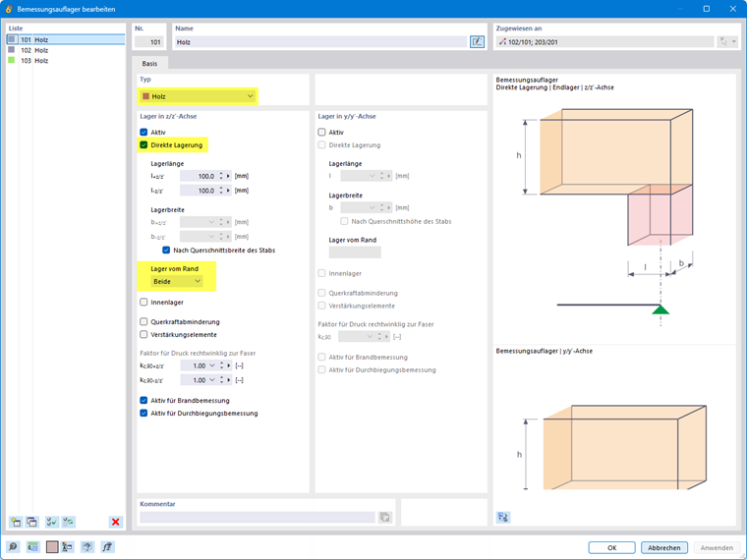Open the Typ dropdown showing Holz

[x=198, y=96]
